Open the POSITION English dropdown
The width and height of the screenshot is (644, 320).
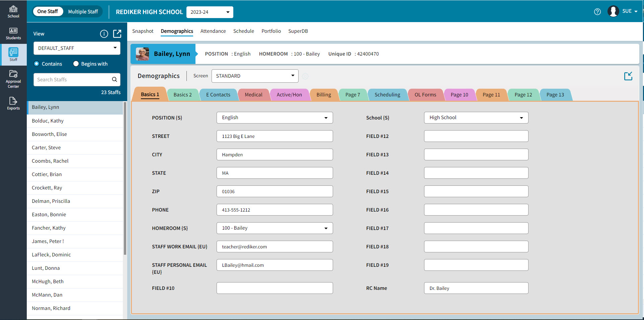(x=274, y=117)
